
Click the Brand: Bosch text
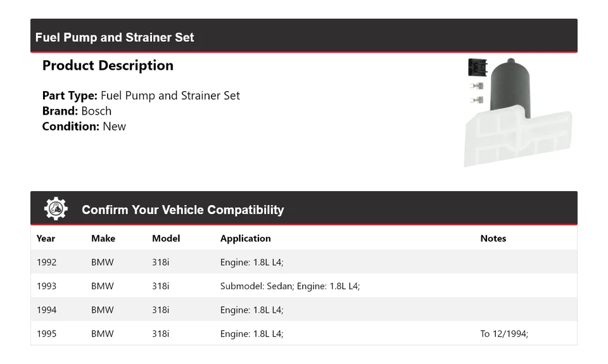(77, 111)
